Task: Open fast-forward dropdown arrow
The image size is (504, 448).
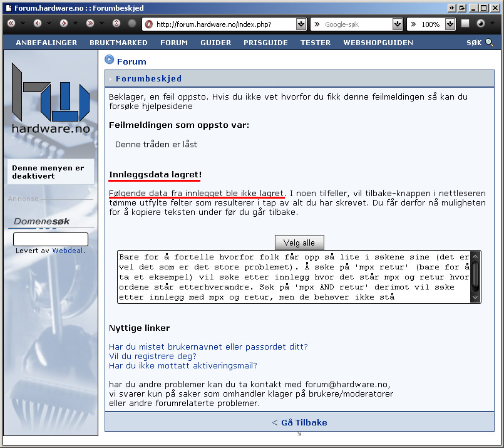Action: click(x=101, y=23)
